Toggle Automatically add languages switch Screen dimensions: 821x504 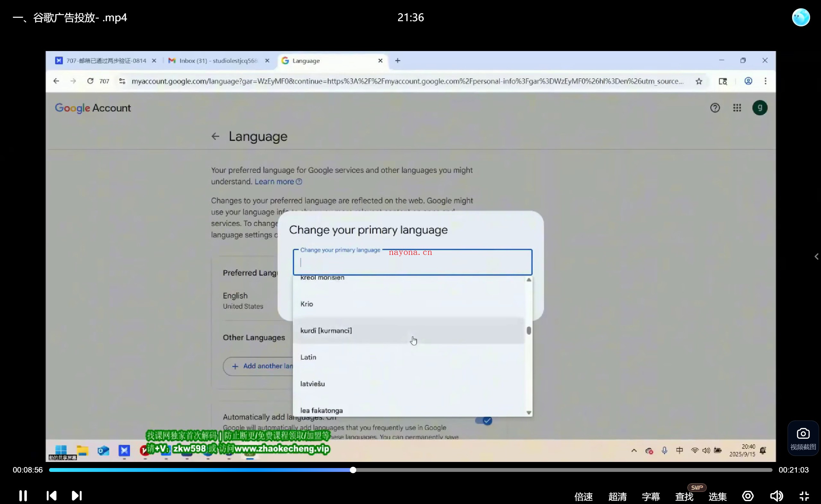coord(483,421)
